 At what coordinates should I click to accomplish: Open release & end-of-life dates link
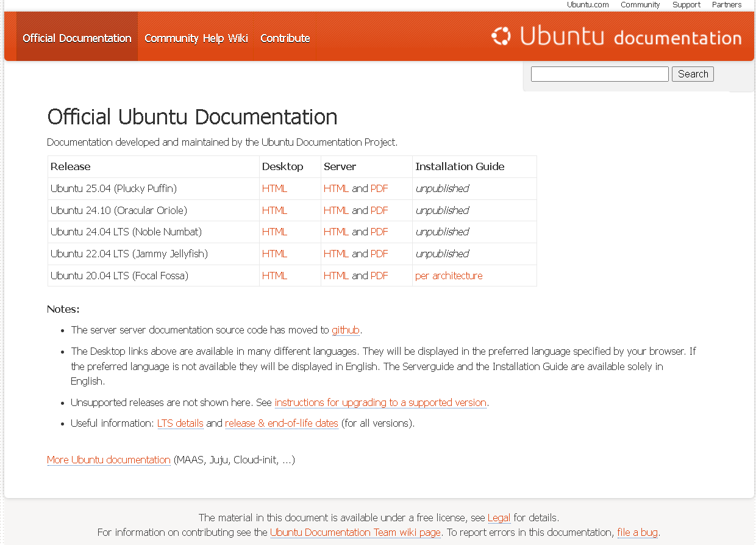[282, 423]
